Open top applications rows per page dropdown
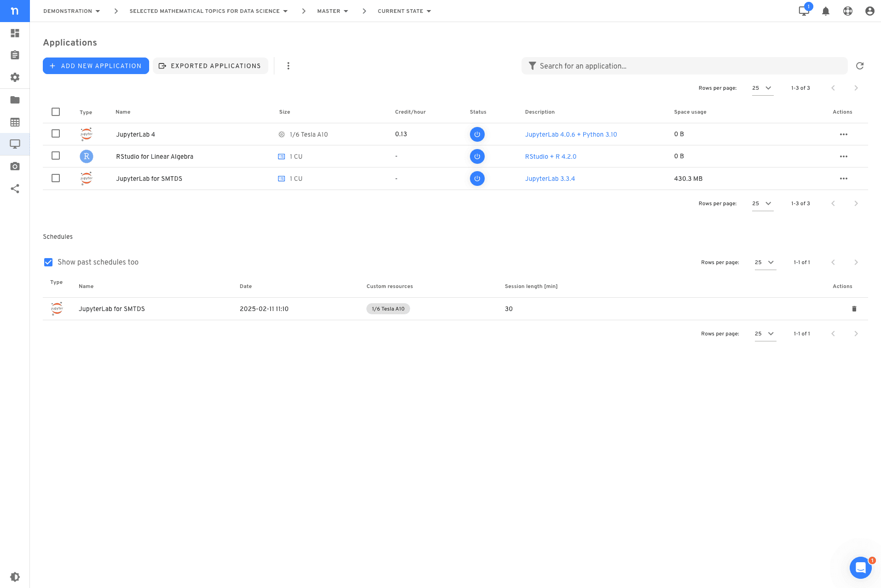The height and width of the screenshot is (588, 881). 763,88
